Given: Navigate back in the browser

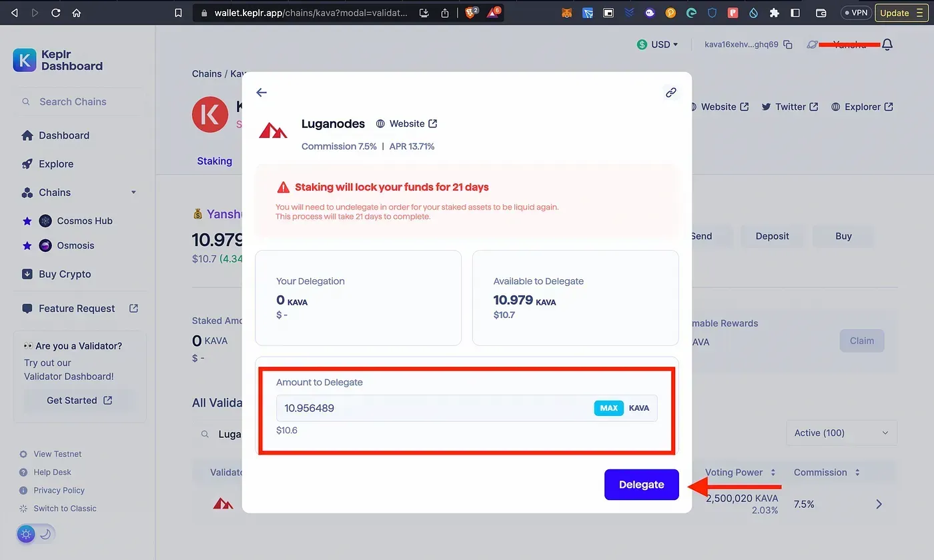Looking at the screenshot, I should 15,13.
